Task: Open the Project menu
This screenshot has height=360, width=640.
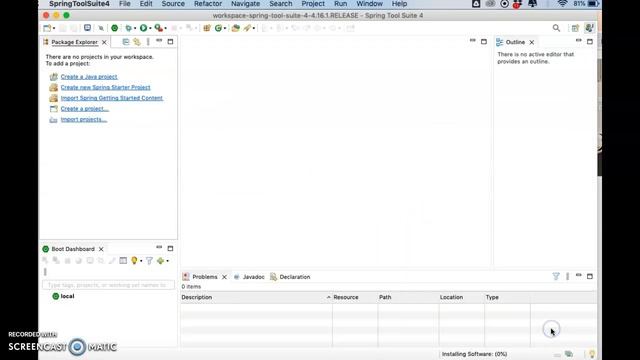Action: click(313, 4)
